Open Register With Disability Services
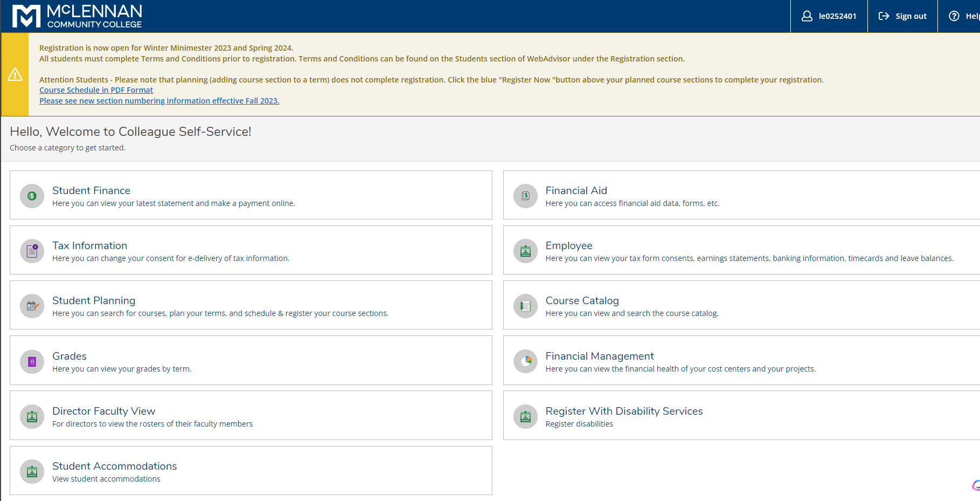 (624, 411)
